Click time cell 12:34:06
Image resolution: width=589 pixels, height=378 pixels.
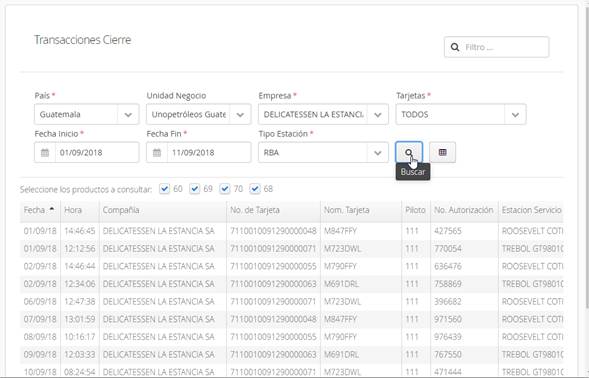click(x=80, y=284)
